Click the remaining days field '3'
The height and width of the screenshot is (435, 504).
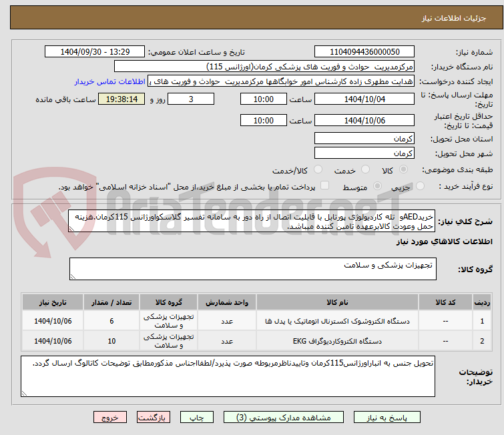(x=191, y=99)
